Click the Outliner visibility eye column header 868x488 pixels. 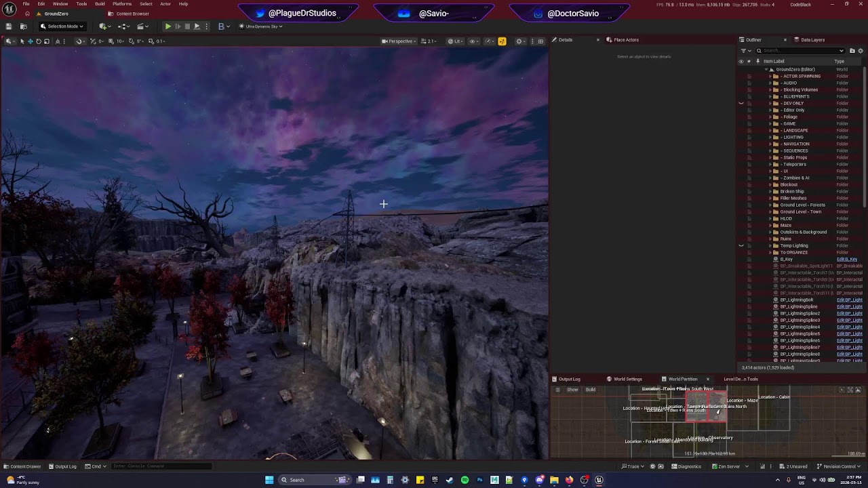pos(741,61)
